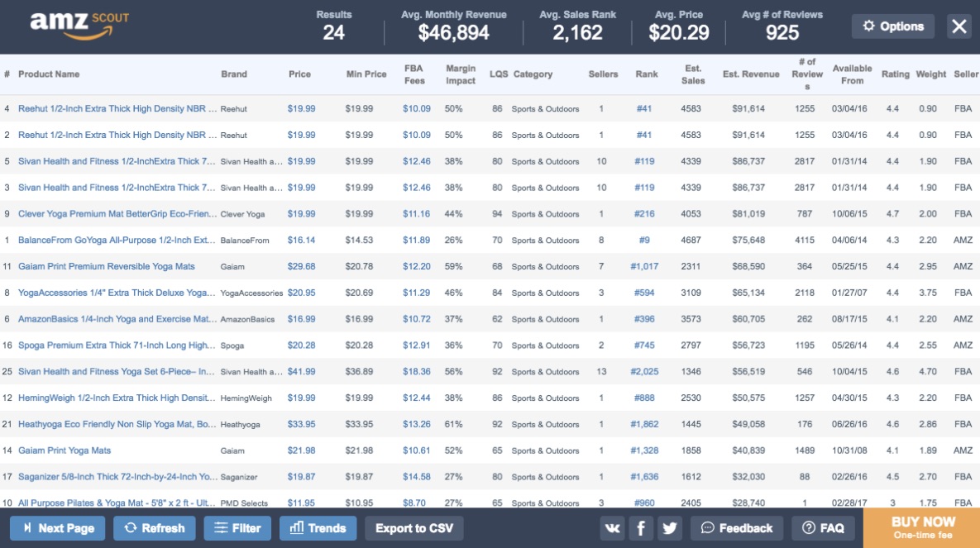Screen dimensions: 980x548
Task: Sort by the Sellers column header
Action: click(603, 74)
